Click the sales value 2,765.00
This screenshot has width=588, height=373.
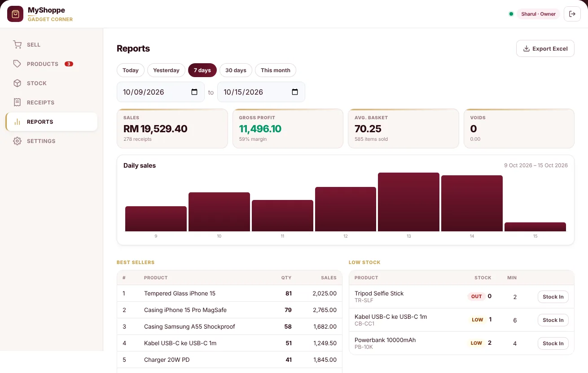(x=325, y=310)
